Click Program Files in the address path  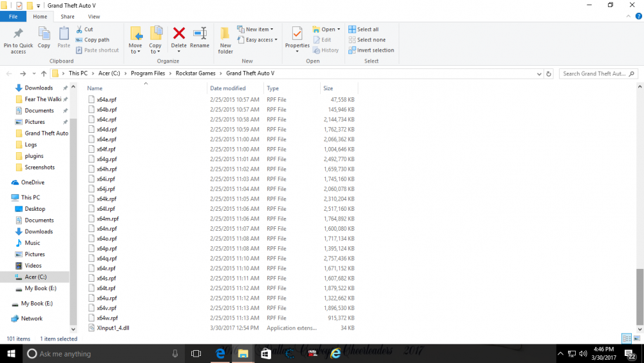(x=148, y=73)
